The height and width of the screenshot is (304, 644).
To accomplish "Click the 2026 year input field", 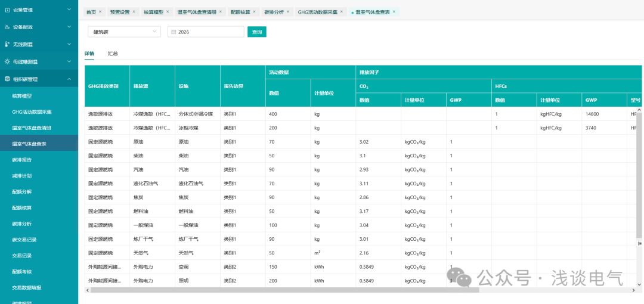I will (x=206, y=32).
